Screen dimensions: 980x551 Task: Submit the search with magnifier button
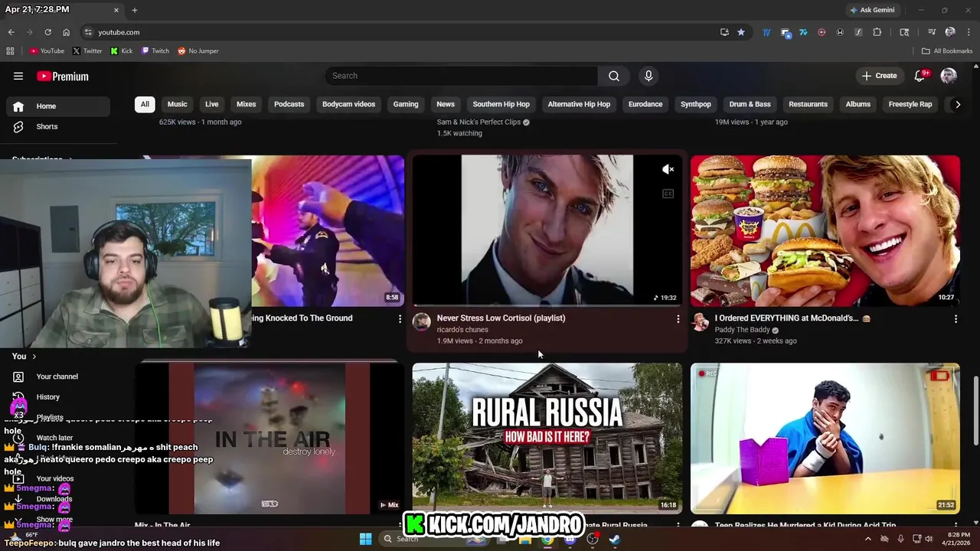(614, 76)
